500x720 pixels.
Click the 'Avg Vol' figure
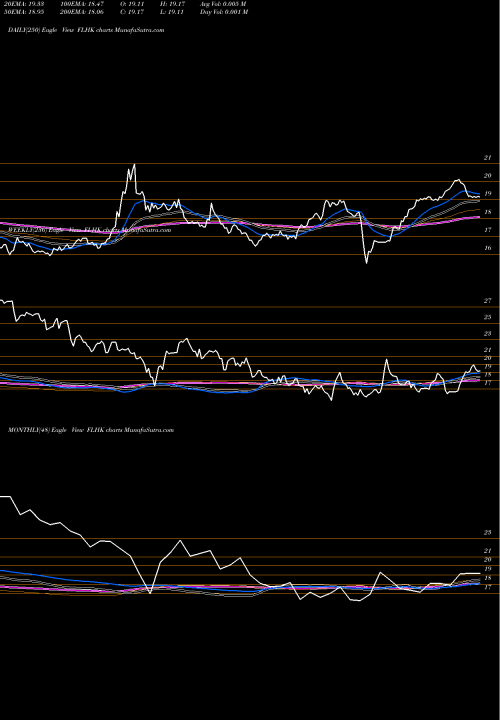[x=224, y=4]
